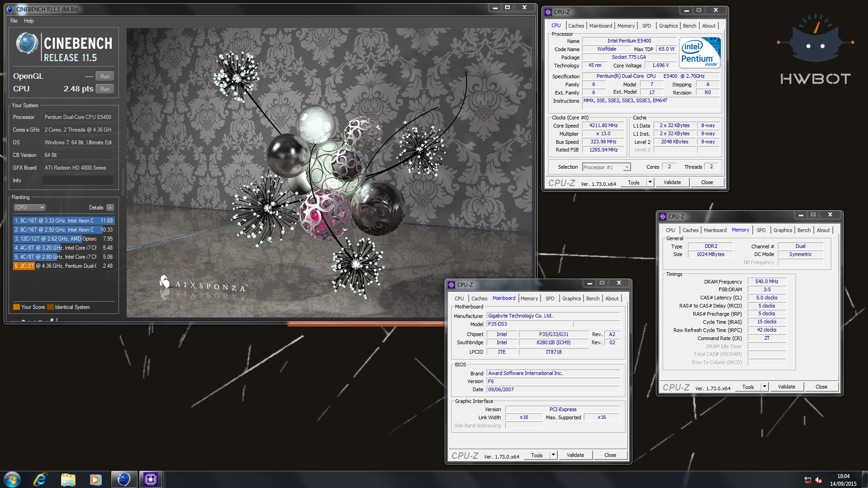Click Tools button in CPU-Z CPU window
The width and height of the screenshot is (868, 488).
[x=634, y=182]
